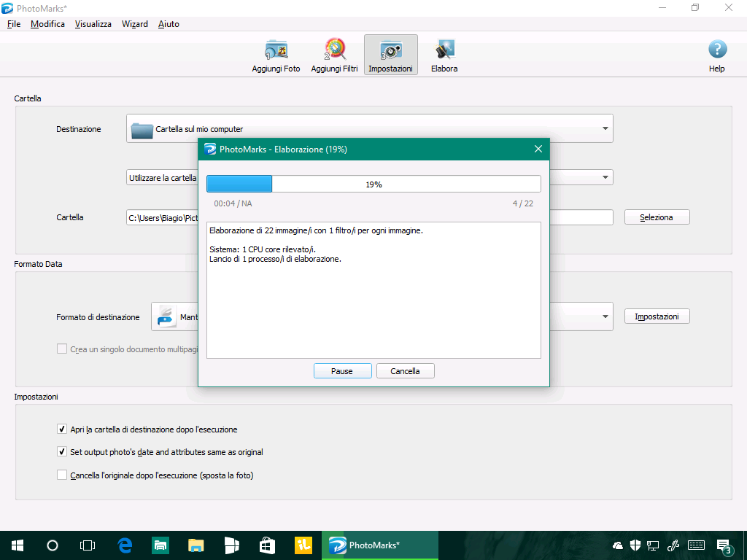Toggle Apri la cartella di destinazione checkbox
This screenshot has width=747, height=560.
click(x=62, y=429)
